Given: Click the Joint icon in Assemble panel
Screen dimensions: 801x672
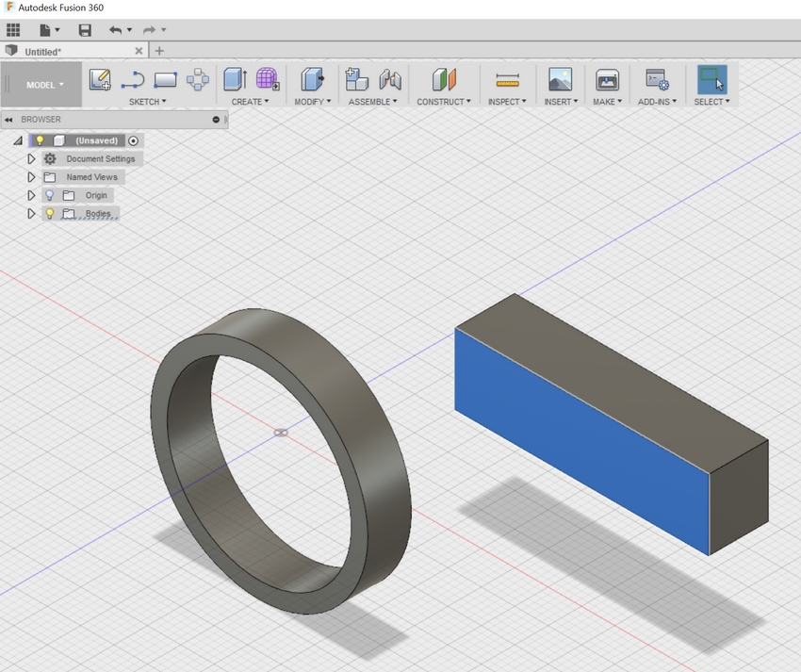Looking at the screenshot, I should point(390,80).
